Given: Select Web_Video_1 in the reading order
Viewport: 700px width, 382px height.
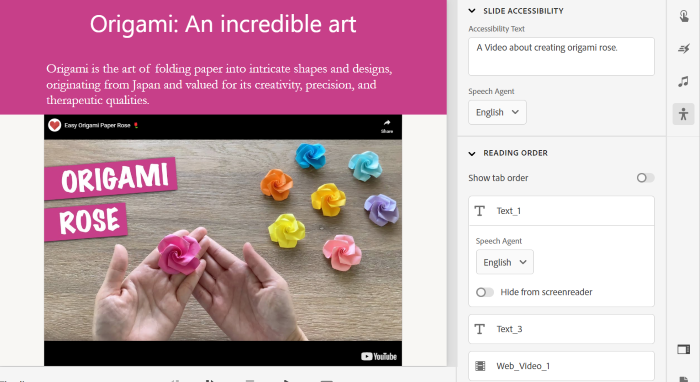Looking at the screenshot, I should pyautogui.click(x=561, y=366).
